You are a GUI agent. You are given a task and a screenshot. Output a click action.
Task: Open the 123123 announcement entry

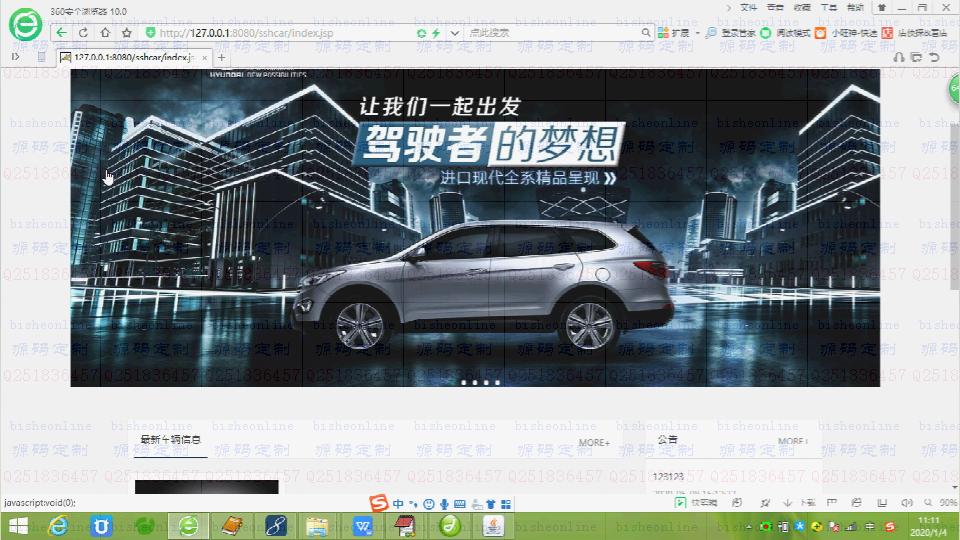pos(668,476)
